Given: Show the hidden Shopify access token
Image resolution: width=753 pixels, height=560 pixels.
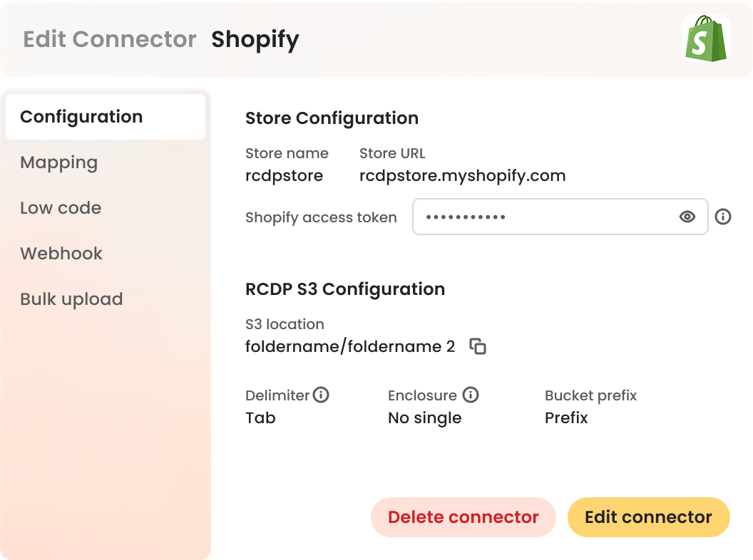Looking at the screenshot, I should click(x=687, y=217).
